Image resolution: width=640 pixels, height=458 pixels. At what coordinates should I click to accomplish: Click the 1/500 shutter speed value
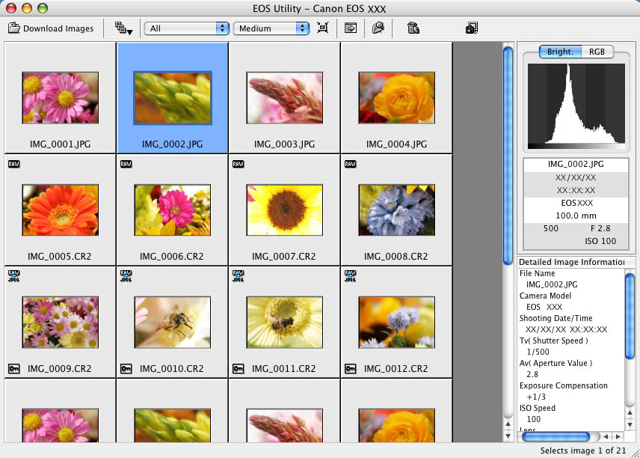(538, 352)
